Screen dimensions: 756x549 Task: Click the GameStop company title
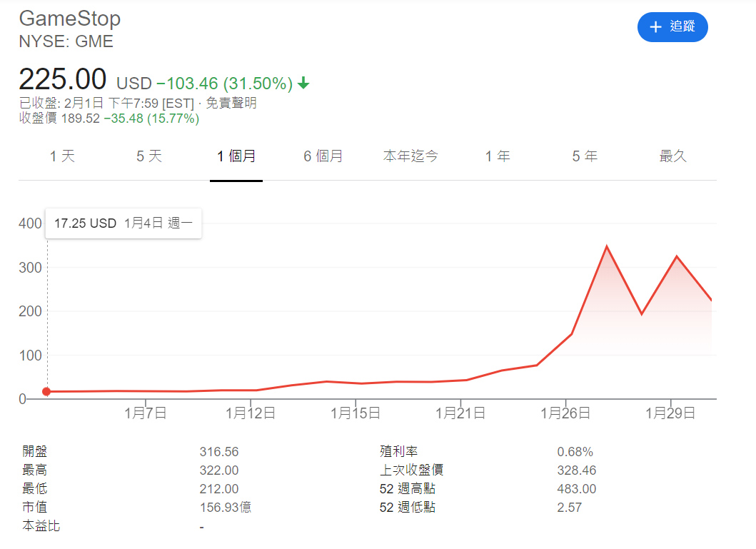(x=70, y=19)
